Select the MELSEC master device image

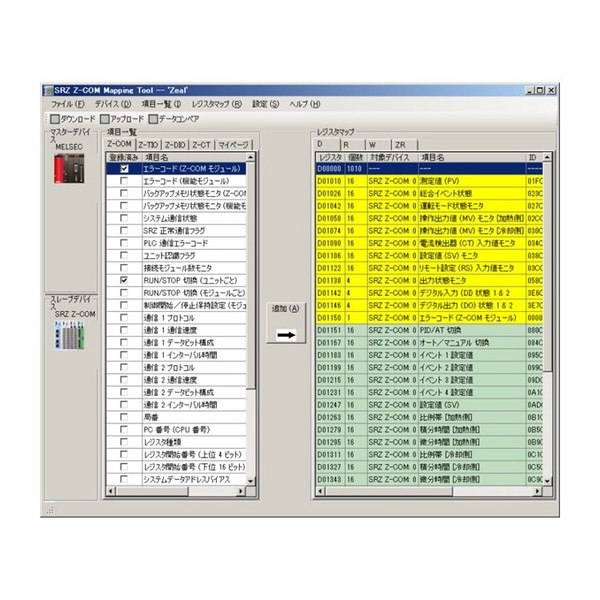pos(69,168)
